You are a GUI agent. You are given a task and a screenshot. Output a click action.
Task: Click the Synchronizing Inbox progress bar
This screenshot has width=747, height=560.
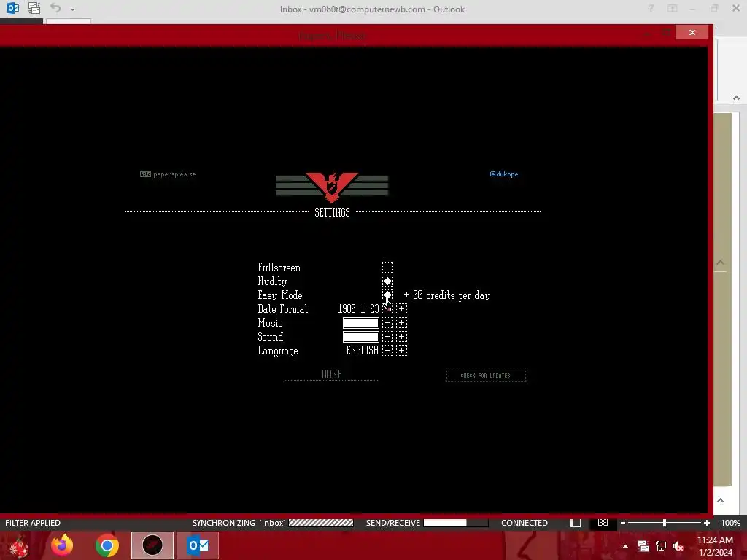pyautogui.click(x=321, y=523)
